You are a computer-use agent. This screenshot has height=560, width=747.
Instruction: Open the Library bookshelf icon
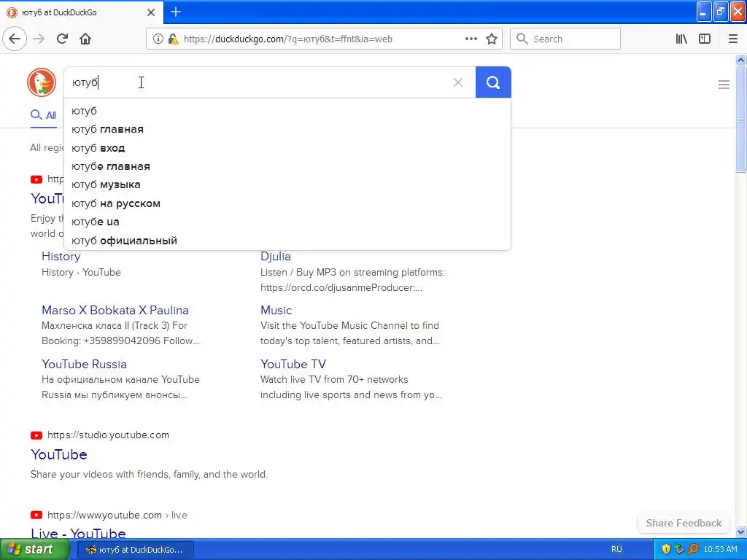click(681, 39)
